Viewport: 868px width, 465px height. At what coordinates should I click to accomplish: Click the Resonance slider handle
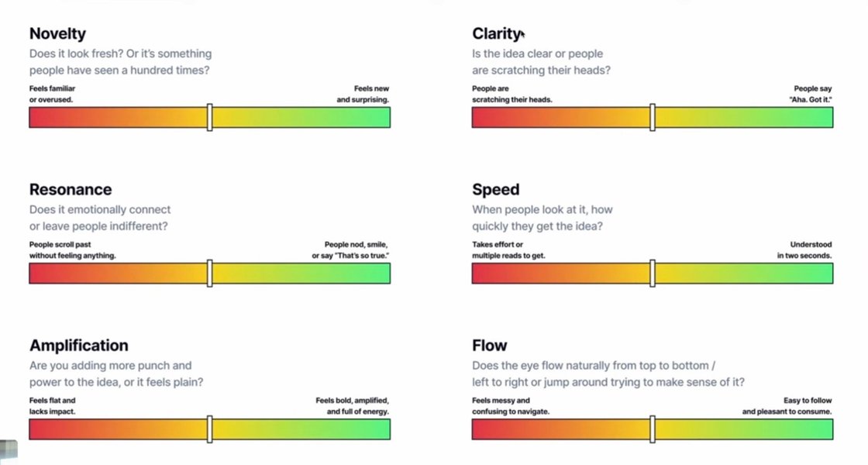tap(210, 273)
